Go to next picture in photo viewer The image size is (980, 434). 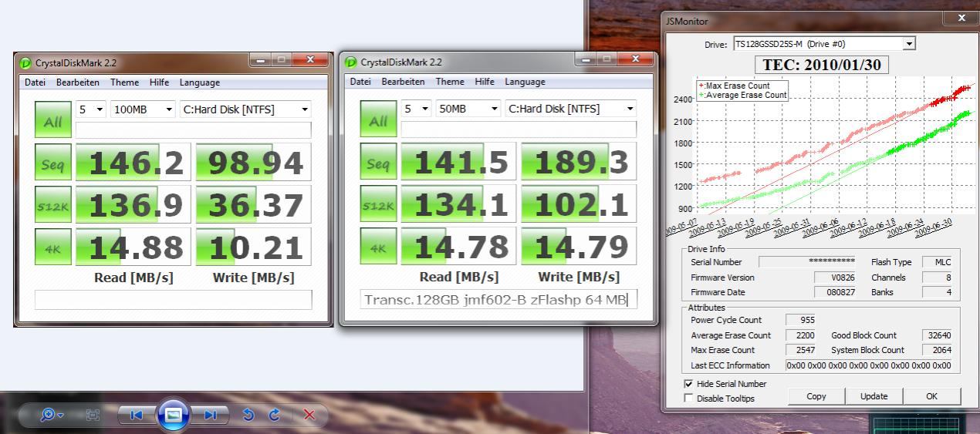[211, 415]
